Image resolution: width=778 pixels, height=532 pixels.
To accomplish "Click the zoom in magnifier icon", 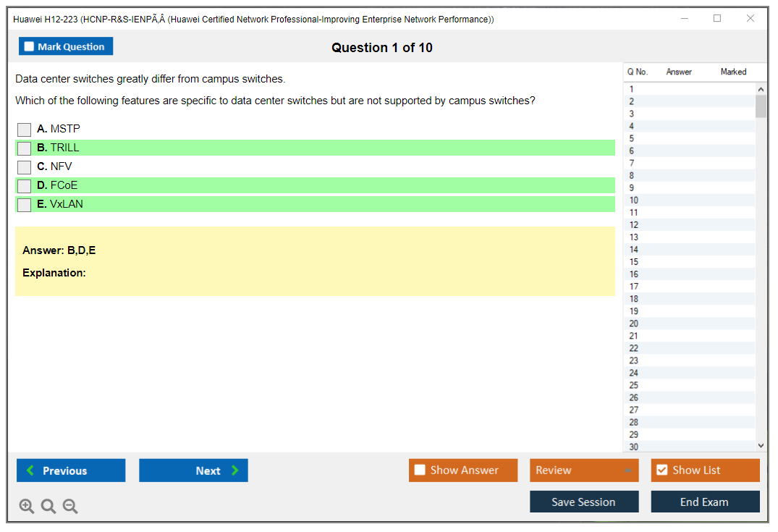I will pos(26,507).
